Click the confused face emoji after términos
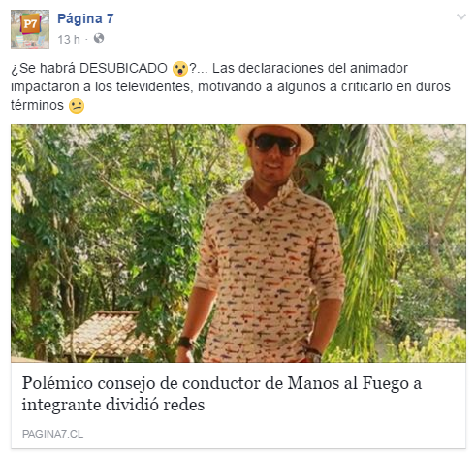Screen dimensions: 476x458 click(x=77, y=106)
